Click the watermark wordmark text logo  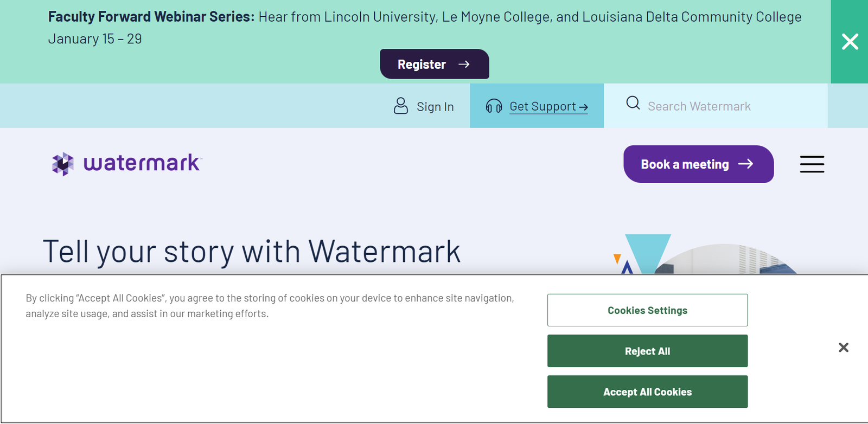pos(143,163)
